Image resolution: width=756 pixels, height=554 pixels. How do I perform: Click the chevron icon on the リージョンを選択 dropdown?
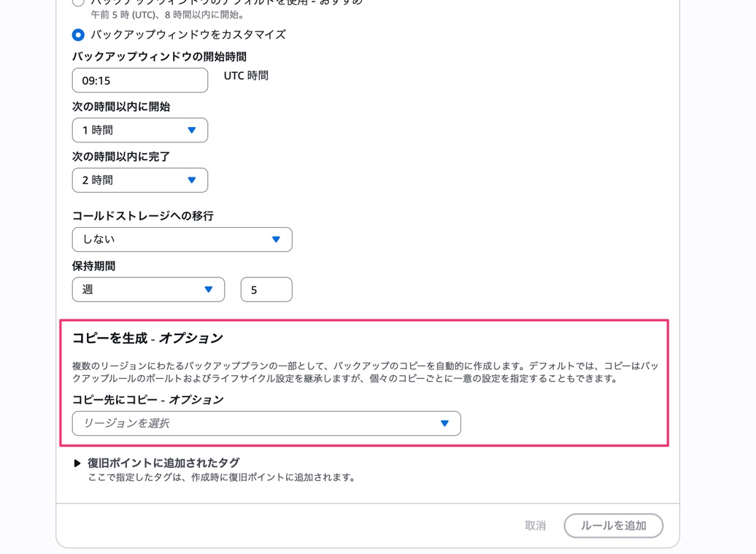coord(445,423)
